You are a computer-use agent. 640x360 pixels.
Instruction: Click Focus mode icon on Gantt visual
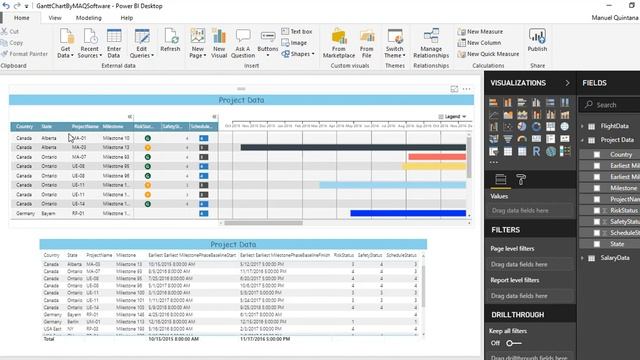pos(454,89)
